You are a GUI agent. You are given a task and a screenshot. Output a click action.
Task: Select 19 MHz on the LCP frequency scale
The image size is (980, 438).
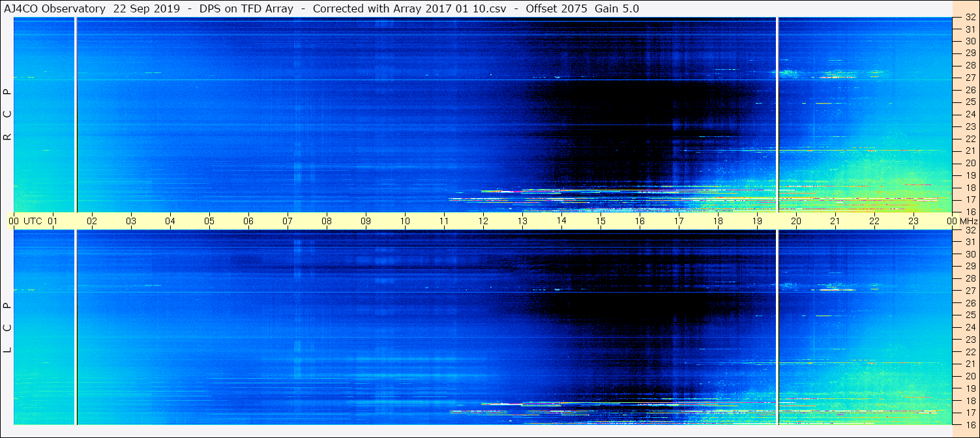click(x=970, y=388)
